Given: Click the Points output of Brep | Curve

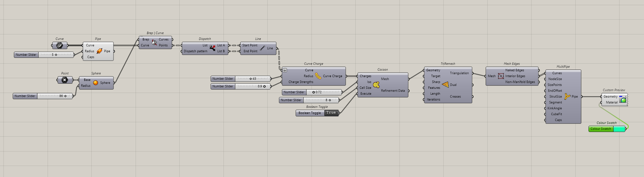Looking at the screenshot, I should pyautogui.click(x=163, y=45).
